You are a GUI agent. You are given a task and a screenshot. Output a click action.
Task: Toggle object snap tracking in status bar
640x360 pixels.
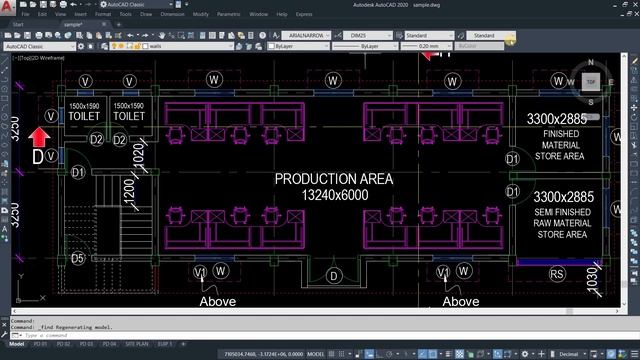click(x=422, y=354)
